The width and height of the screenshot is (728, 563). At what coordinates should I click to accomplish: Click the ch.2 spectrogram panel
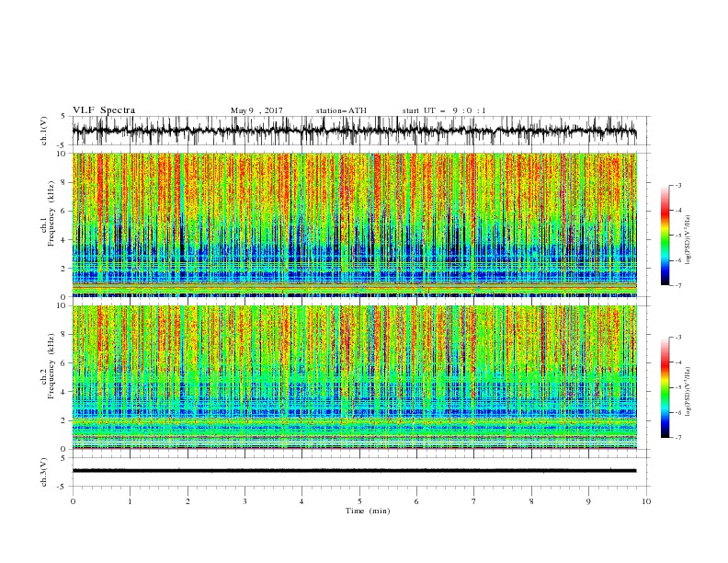pos(354,377)
